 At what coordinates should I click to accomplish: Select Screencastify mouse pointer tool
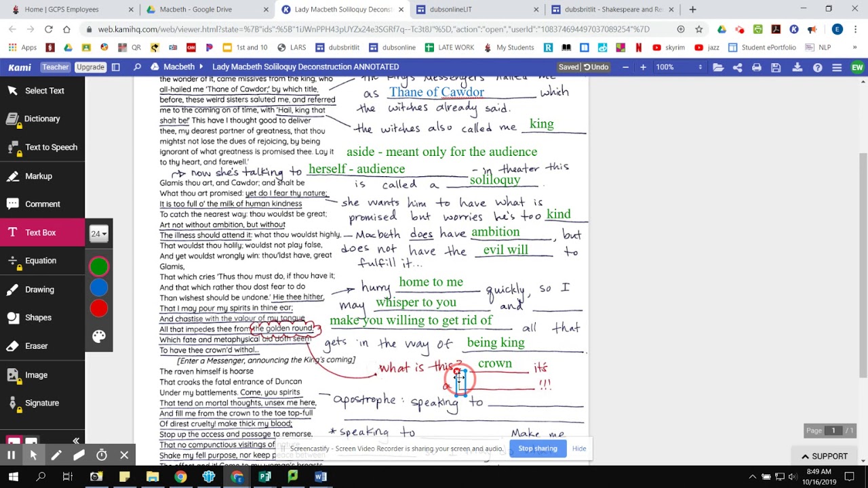pyautogui.click(x=33, y=455)
